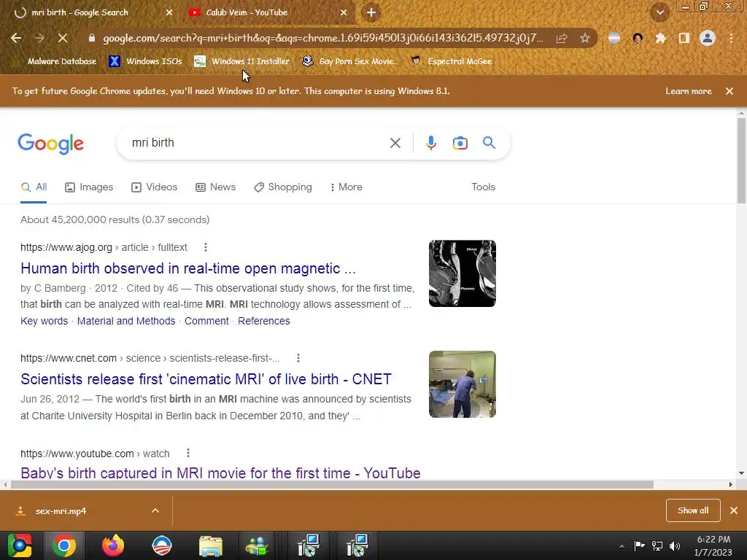Open the Chrome profile avatar
747x560 pixels.
(708, 38)
